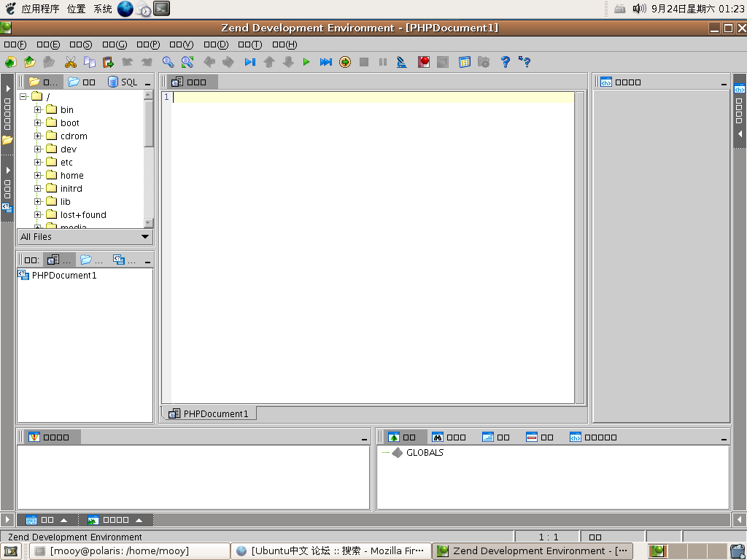Select the binoculars tab in bottom panel
Image resolution: width=747 pixels, height=560 pixels.
(x=449, y=437)
